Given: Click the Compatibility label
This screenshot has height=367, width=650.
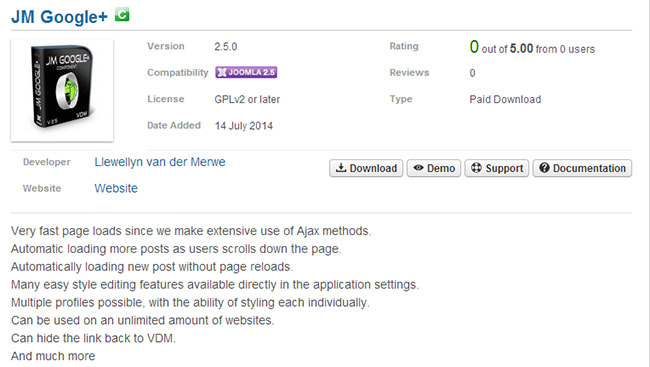Looking at the screenshot, I should click(x=177, y=73).
